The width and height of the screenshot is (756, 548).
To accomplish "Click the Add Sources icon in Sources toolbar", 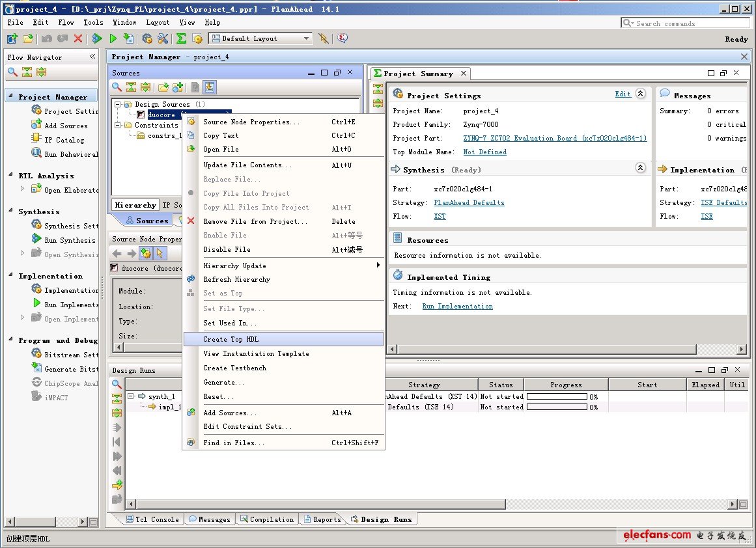I will tap(177, 87).
